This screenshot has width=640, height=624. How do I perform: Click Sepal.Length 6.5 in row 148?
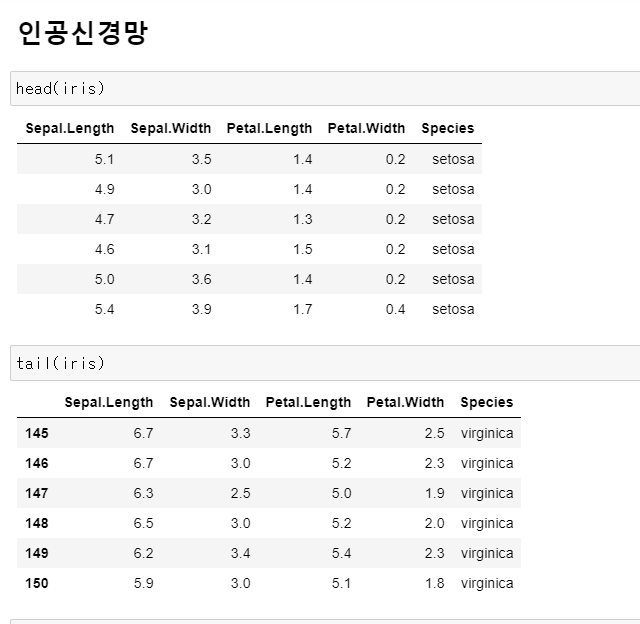point(143,523)
